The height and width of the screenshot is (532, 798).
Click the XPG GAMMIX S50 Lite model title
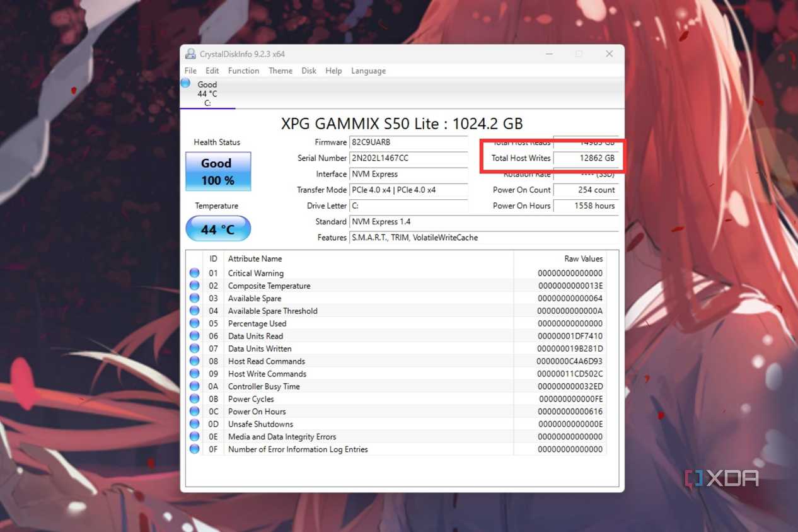click(402, 124)
